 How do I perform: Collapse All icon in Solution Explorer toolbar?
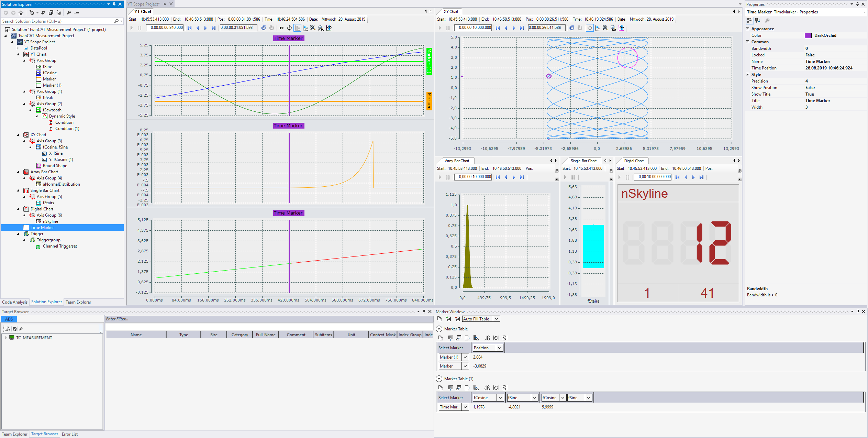tap(51, 13)
